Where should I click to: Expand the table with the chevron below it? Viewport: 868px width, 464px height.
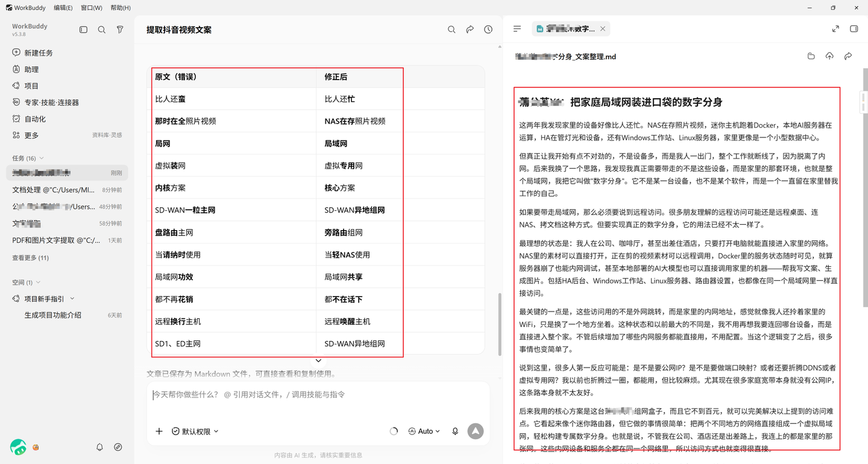coord(318,361)
